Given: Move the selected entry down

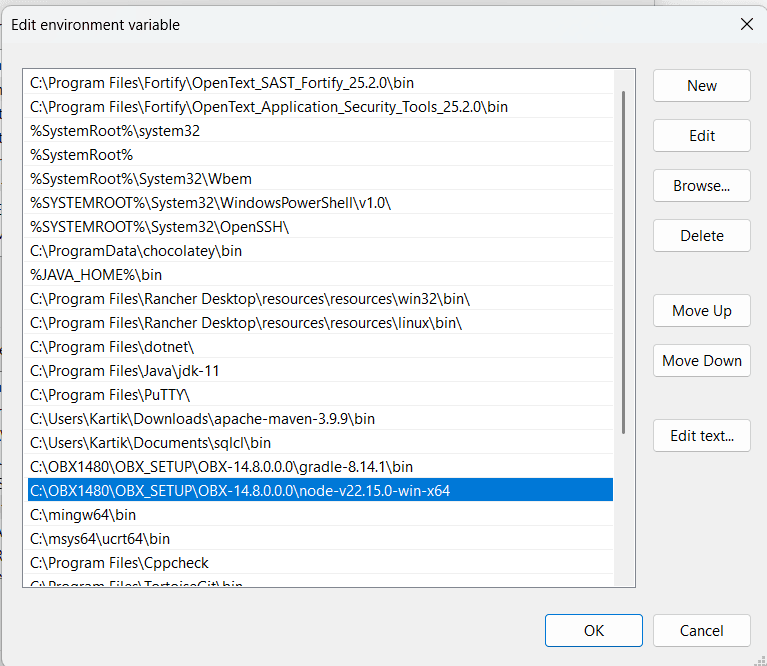Looking at the screenshot, I should (701, 361).
